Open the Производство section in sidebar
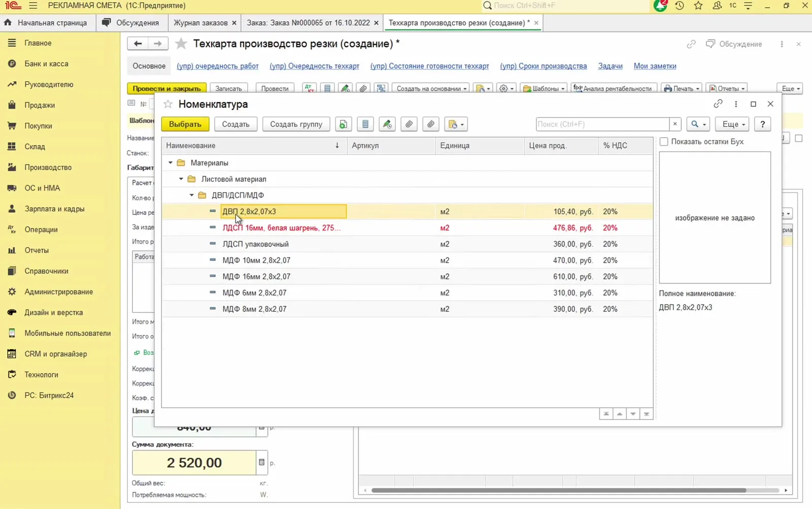This screenshot has height=509, width=812. (48, 167)
